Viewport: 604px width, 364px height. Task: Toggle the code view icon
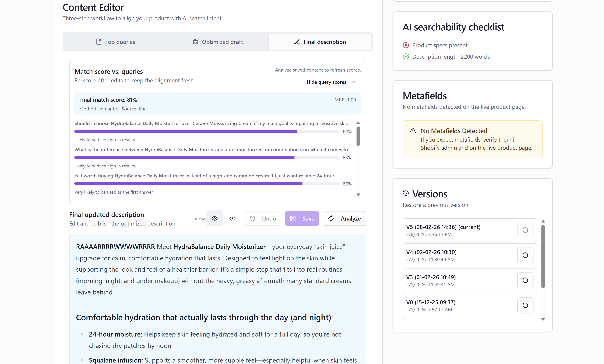(232, 218)
